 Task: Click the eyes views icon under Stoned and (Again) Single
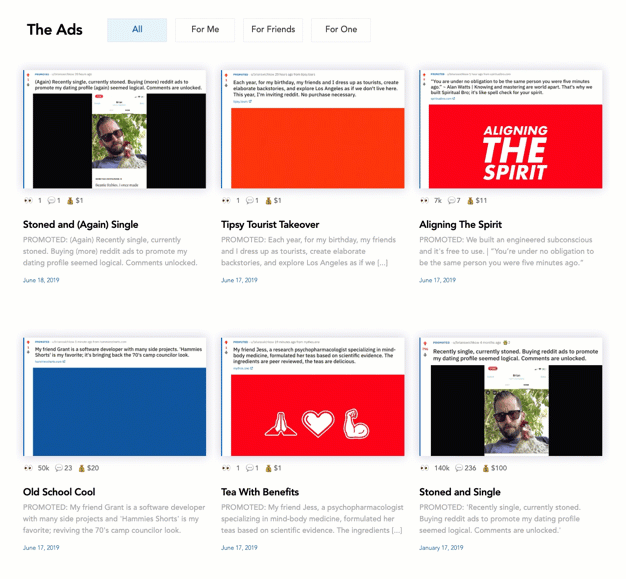coord(28,200)
